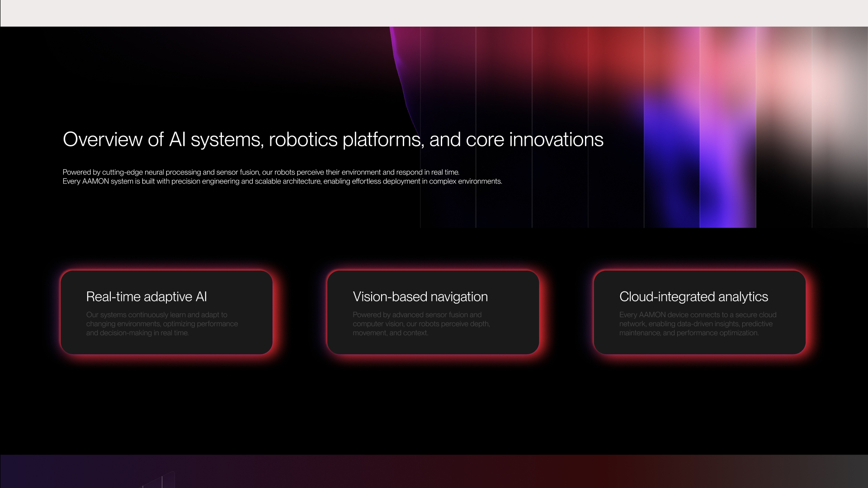Viewport: 868px width, 488px height.
Task: Click the Cloud-integrated analytics description text
Action: [697, 324]
